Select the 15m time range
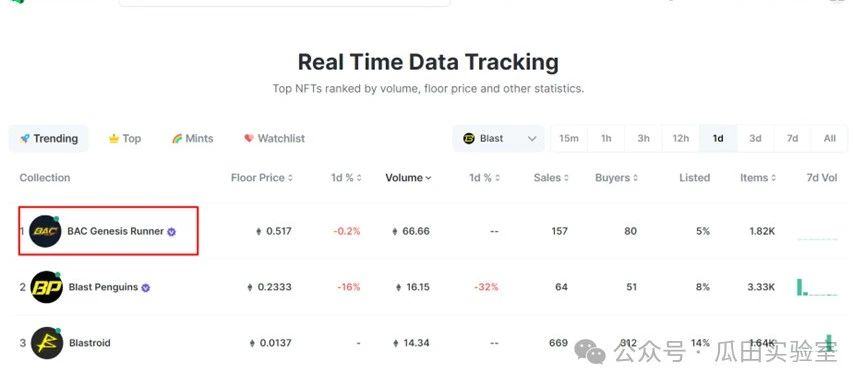Screen dimensions: 865x368 pos(569,138)
